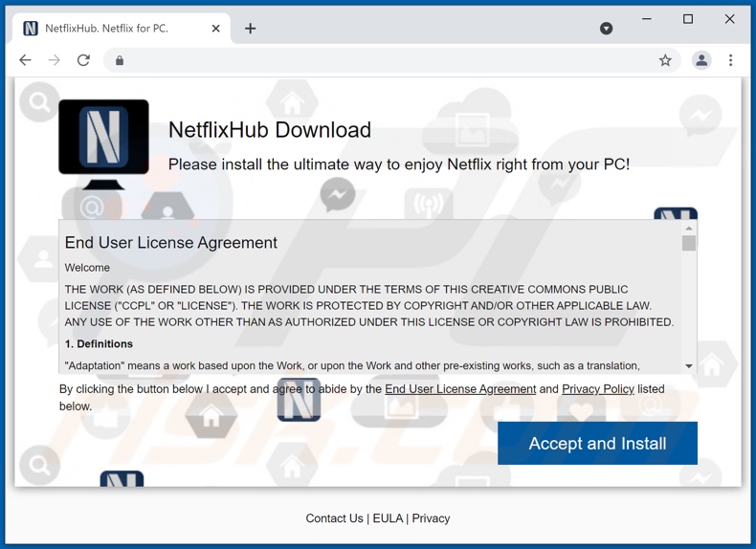Bookmark this page with star icon
Image resolution: width=756 pixels, height=549 pixels.
point(665,60)
